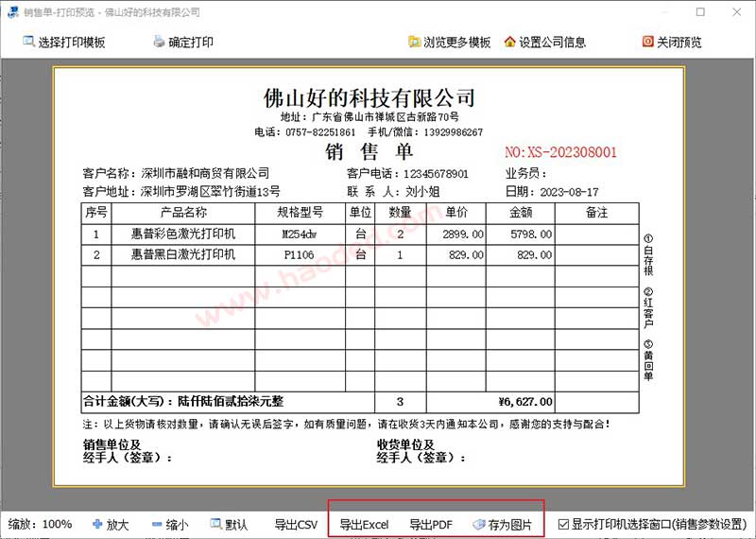Click the minus zoom-out icon
The height and width of the screenshot is (539, 756).
coord(157,525)
